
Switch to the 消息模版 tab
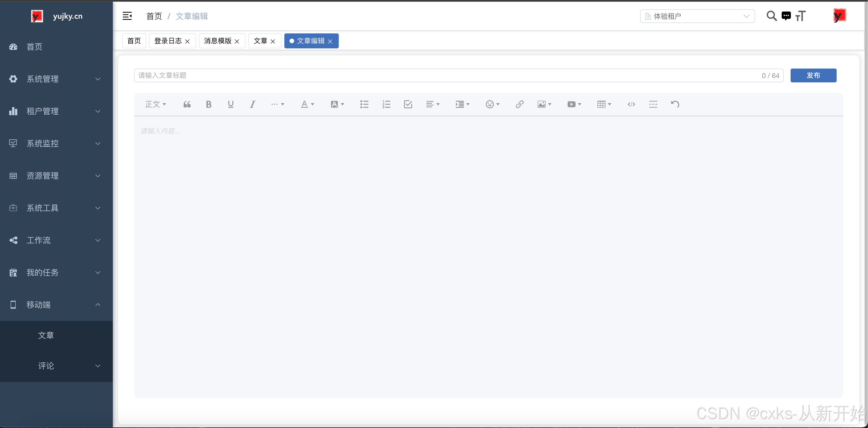click(218, 41)
